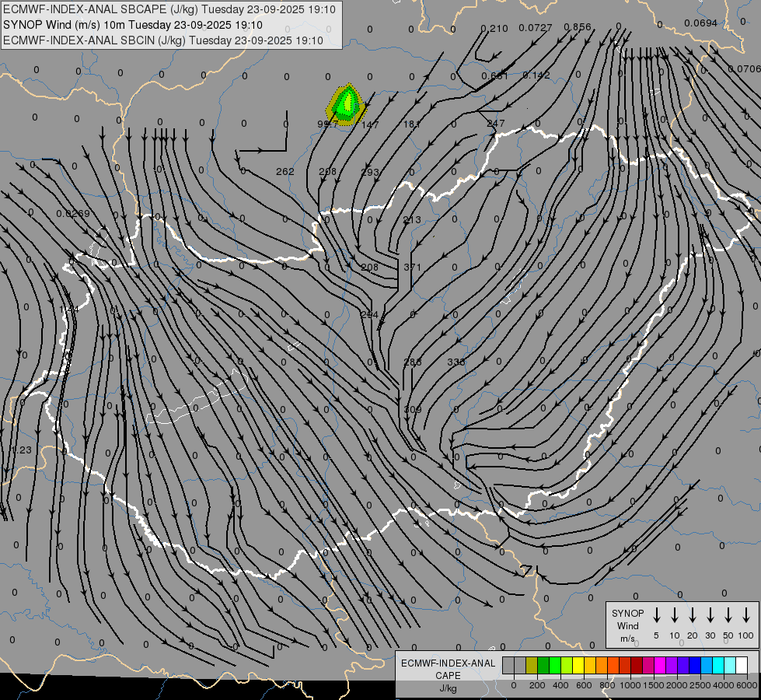Viewport: 761px width, 700px height.
Task: Click the 2500 tick label on CAPE scale
Action: pos(700,685)
